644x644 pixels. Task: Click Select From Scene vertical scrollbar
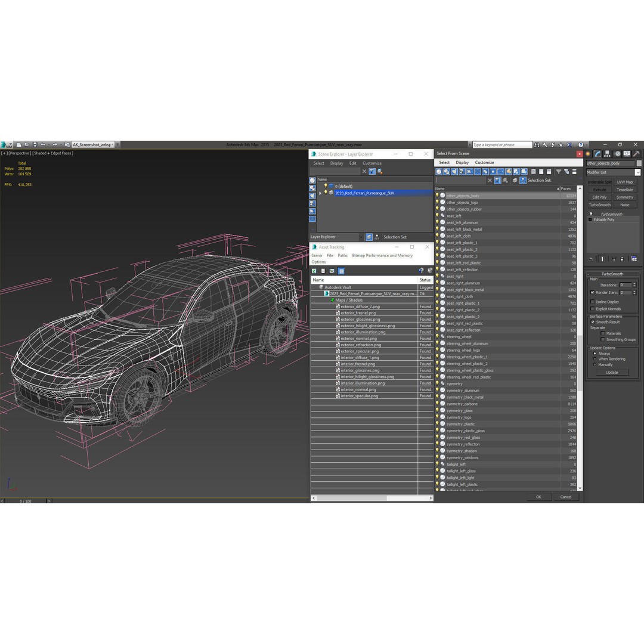(580, 339)
